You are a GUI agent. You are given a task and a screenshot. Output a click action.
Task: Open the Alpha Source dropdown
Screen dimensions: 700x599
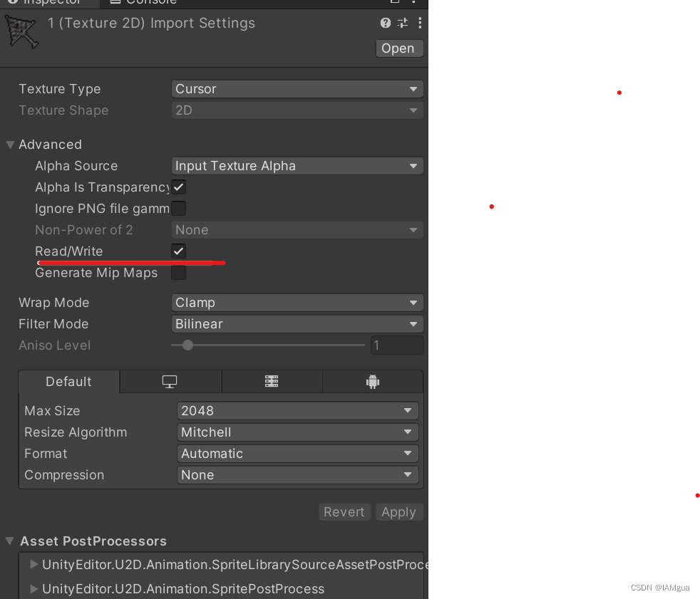tap(297, 165)
